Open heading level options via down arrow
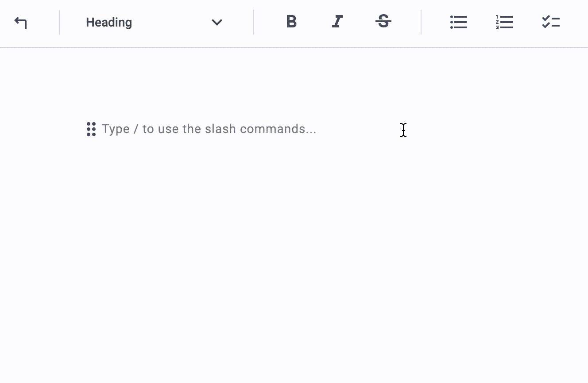The height and width of the screenshot is (383, 588). [x=217, y=22]
